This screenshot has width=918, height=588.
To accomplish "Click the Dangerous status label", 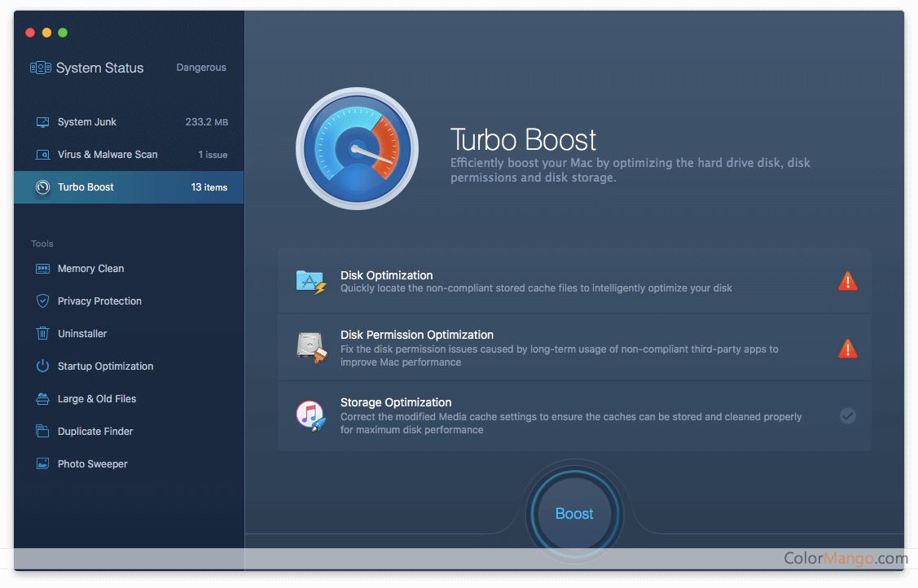I will (x=201, y=68).
